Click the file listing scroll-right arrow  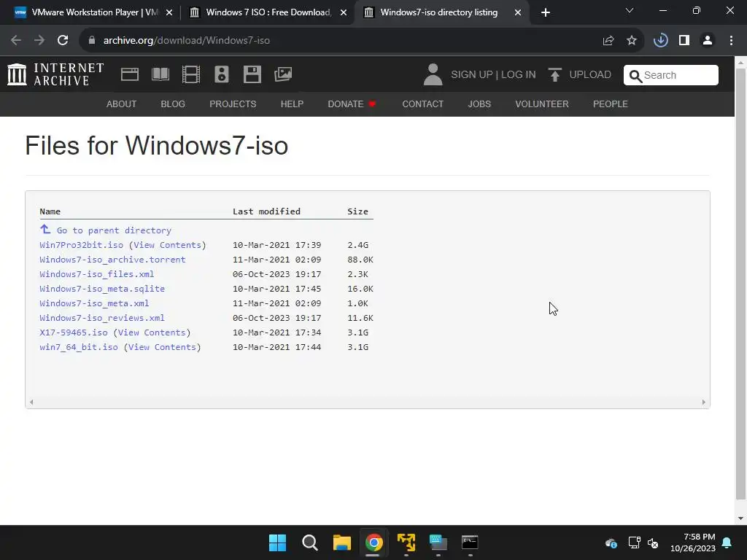tap(704, 402)
